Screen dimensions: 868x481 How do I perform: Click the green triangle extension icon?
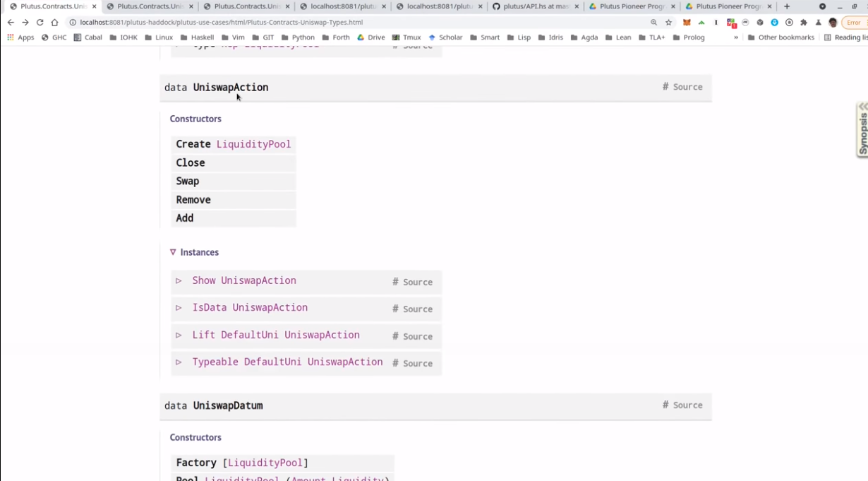point(701,23)
